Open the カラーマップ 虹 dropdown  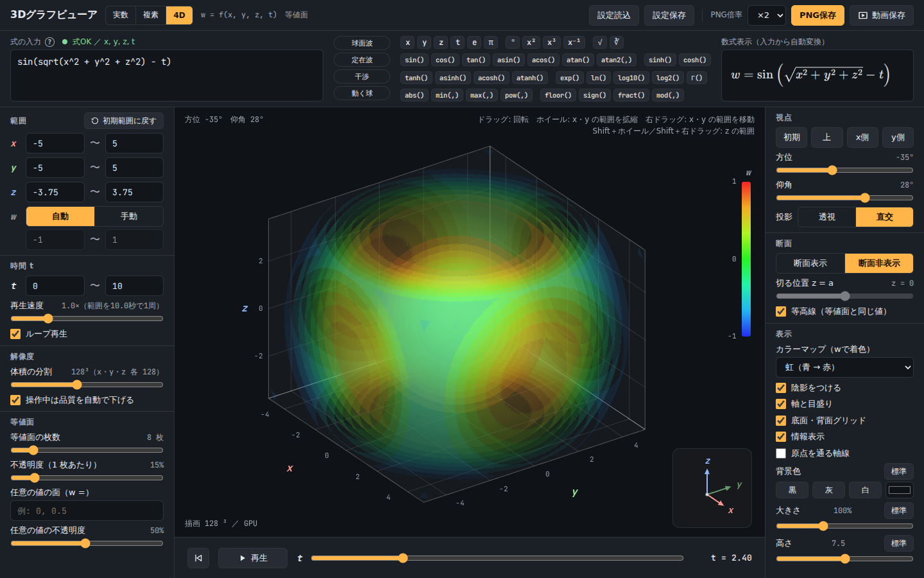point(844,367)
